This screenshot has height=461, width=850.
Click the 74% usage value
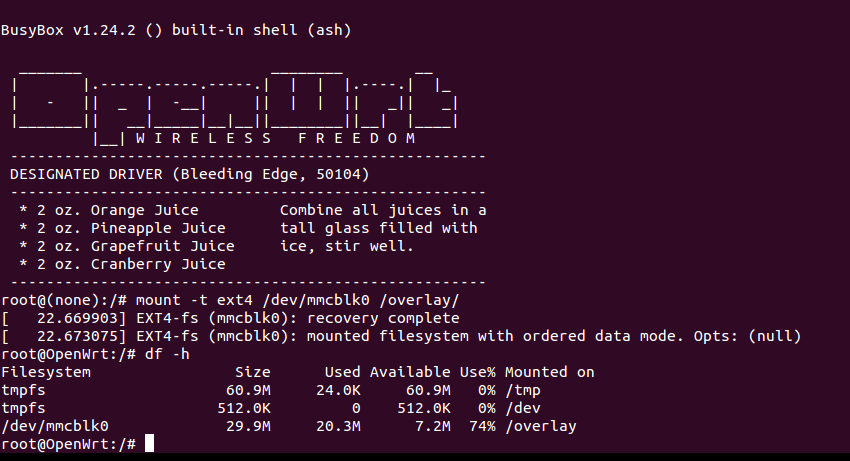(482, 426)
